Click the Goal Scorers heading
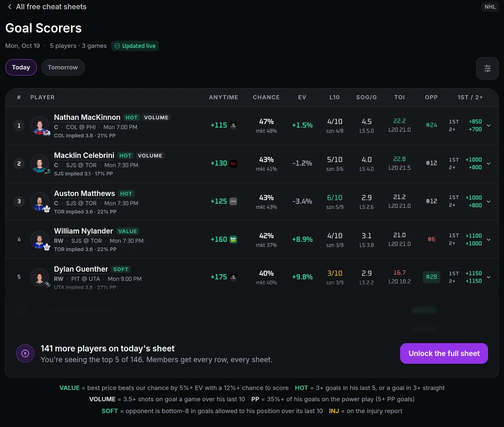This screenshot has width=504, height=427. pyautogui.click(x=43, y=28)
